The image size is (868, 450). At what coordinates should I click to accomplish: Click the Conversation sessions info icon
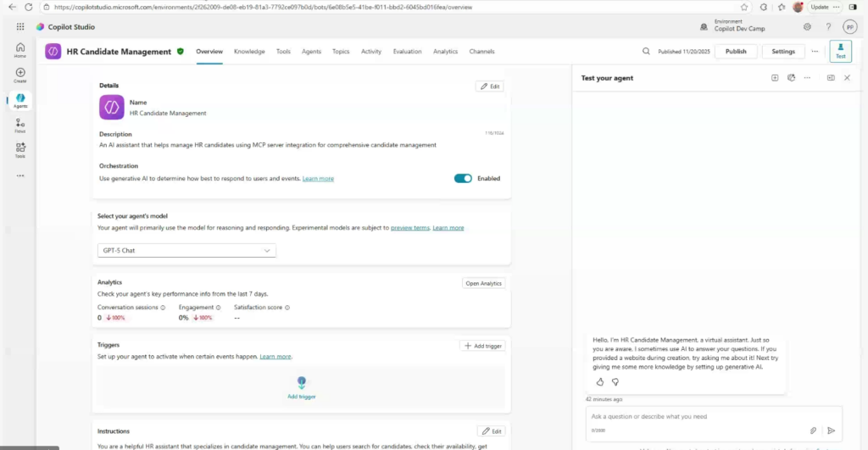[x=163, y=307]
